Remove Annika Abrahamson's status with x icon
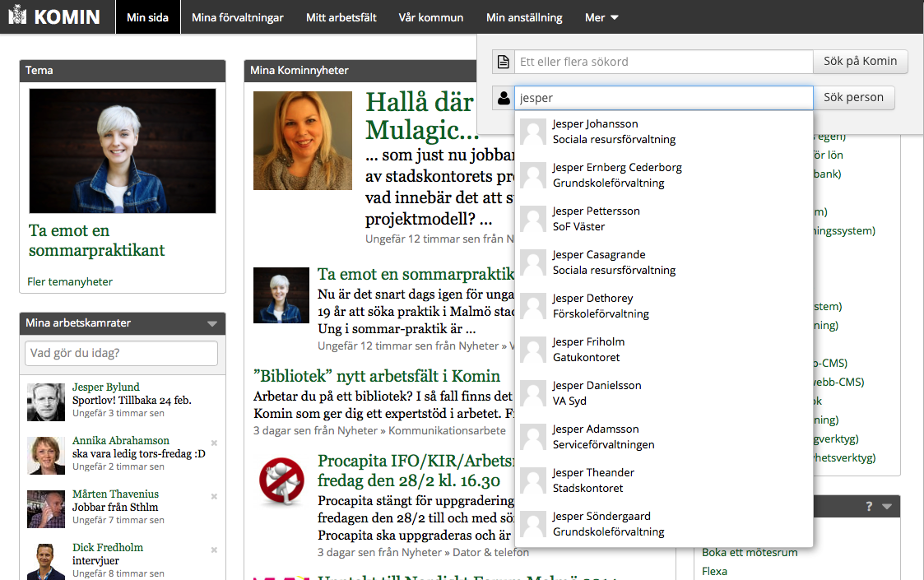The height and width of the screenshot is (580, 924). coord(214,443)
